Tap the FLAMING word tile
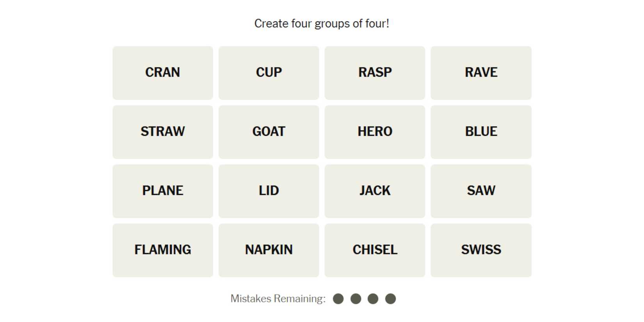This screenshot has height=322, width=644. [163, 250]
